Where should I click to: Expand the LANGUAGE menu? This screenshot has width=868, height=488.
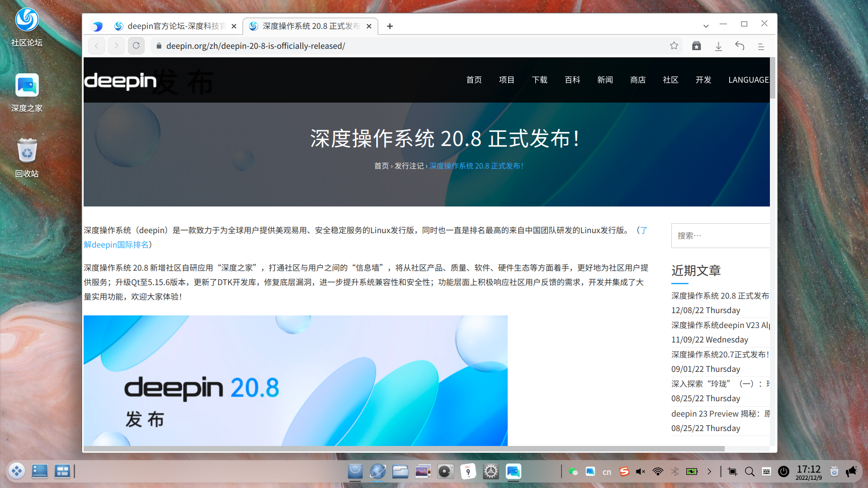click(748, 80)
